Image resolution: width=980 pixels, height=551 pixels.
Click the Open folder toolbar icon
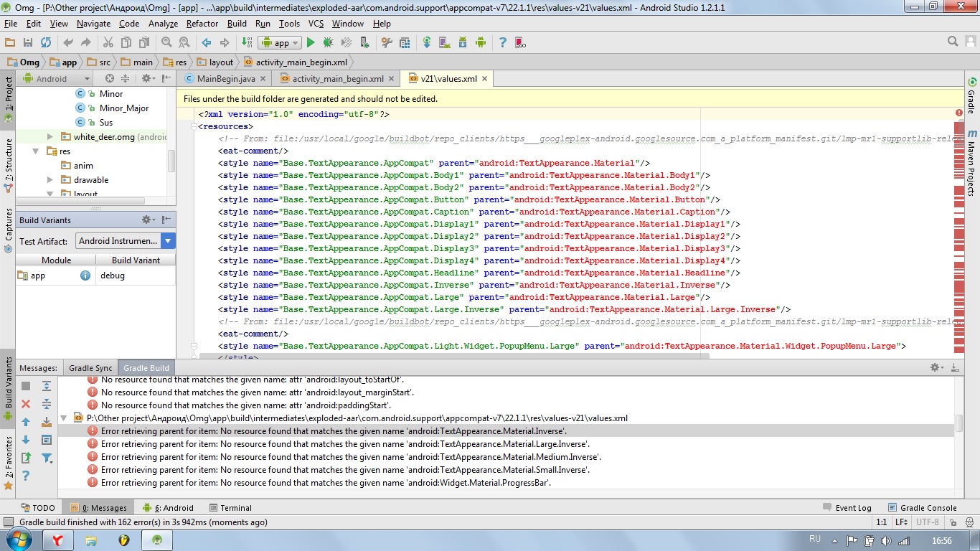click(x=10, y=42)
